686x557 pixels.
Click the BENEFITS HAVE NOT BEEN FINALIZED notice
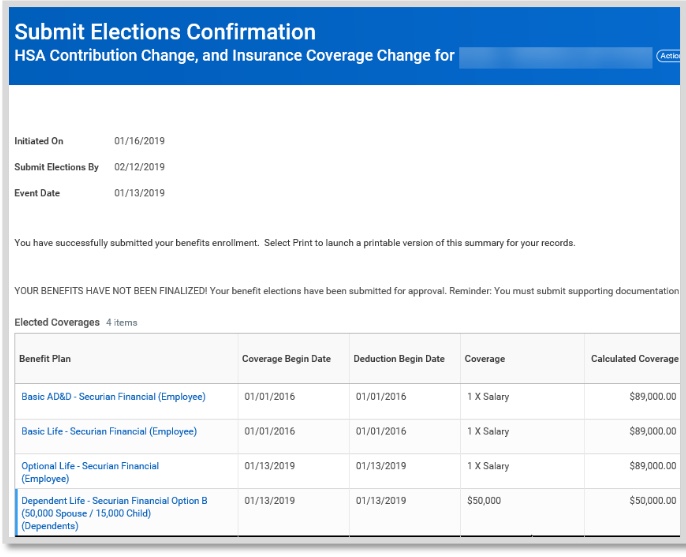click(346, 291)
